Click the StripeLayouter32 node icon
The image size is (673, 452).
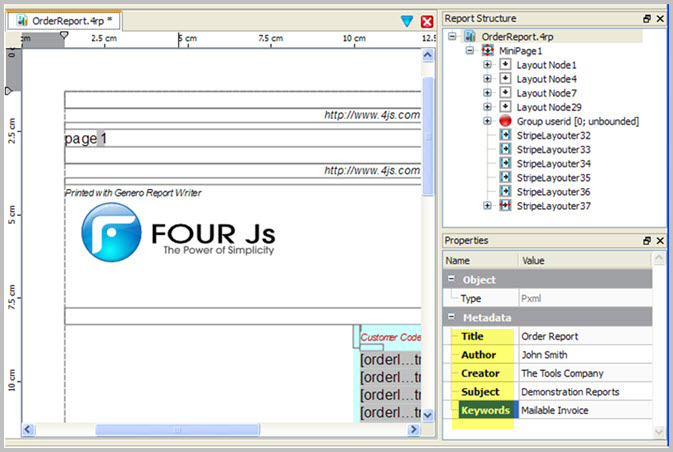click(505, 135)
